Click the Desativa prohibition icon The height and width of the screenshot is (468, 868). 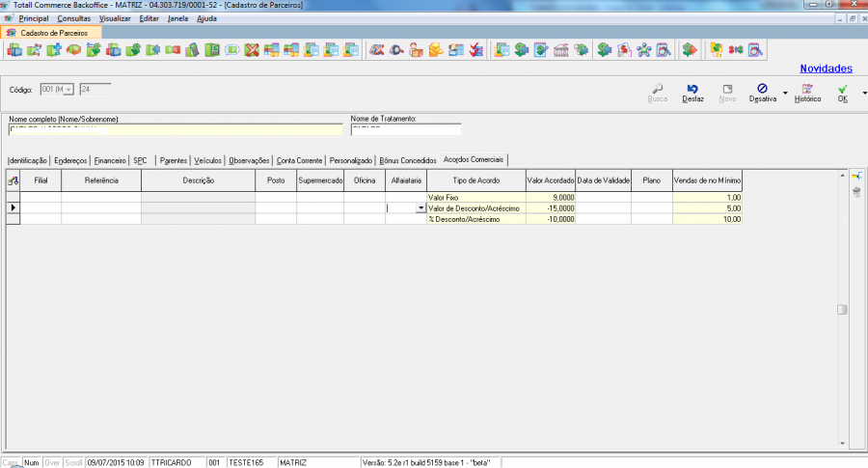pos(762,89)
